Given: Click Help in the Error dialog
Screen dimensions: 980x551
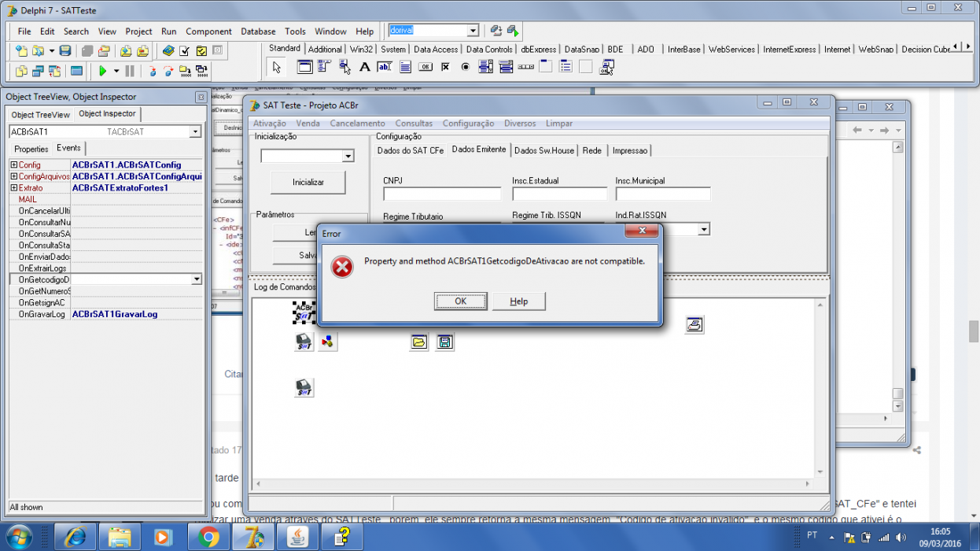Looking at the screenshot, I should coord(519,301).
